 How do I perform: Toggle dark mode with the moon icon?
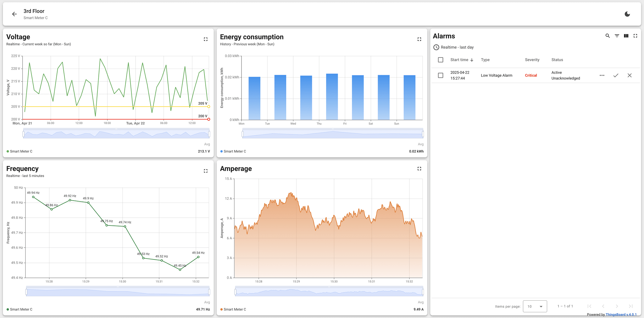tap(627, 14)
